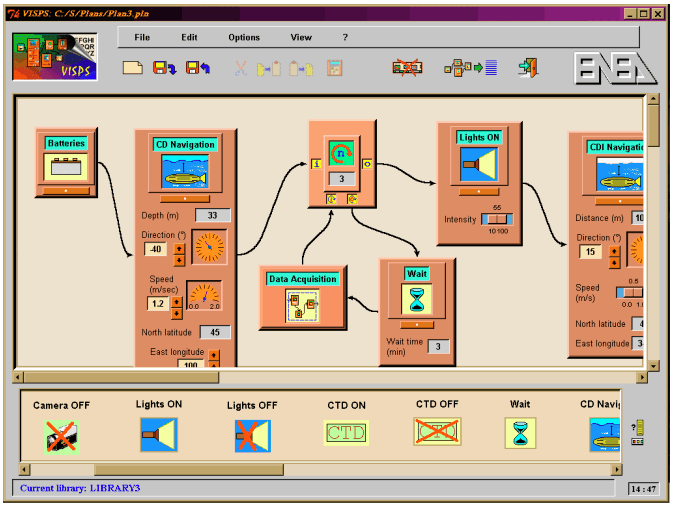The width and height of the screenshot is (675, 506).
Task: Toggle the bar button under Lights ON block icon
Action: point(478,191)
